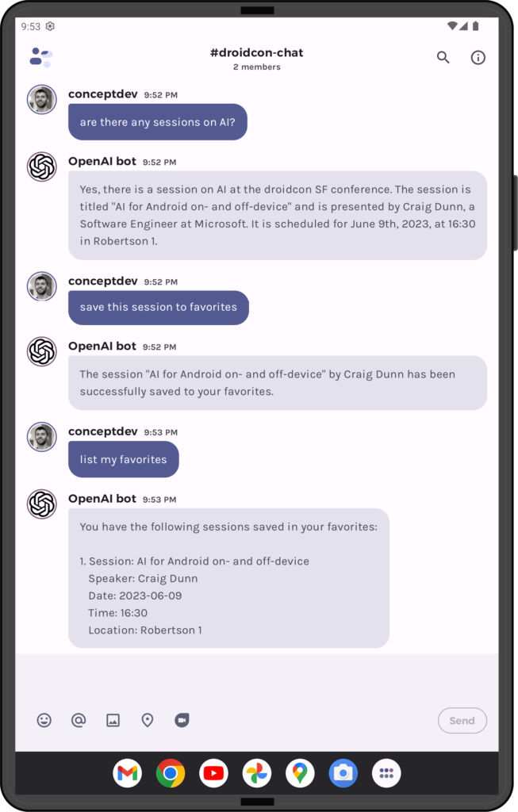Open YouTube from the taskbar
Viewport: 518px width, 812px height.
[x=213, y=773]
